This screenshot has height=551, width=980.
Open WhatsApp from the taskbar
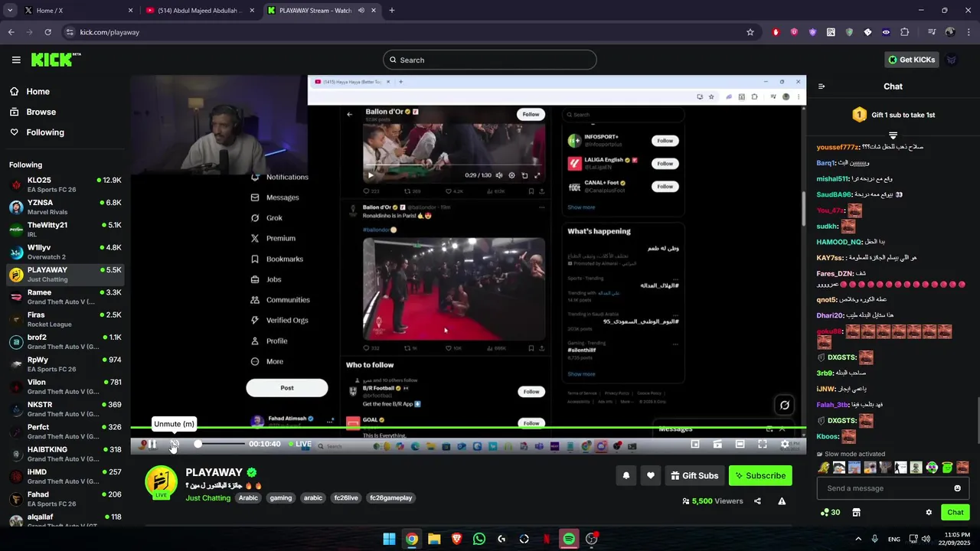pos(479,539)
